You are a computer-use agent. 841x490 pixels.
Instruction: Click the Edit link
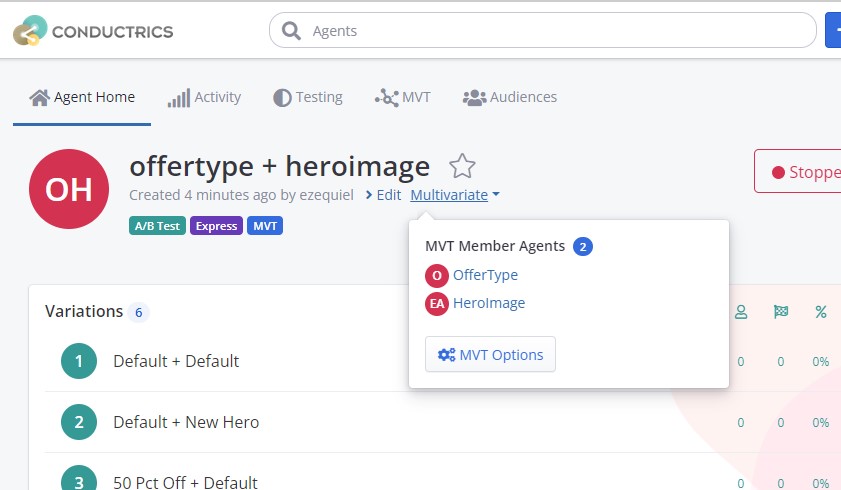pos(383,195)
